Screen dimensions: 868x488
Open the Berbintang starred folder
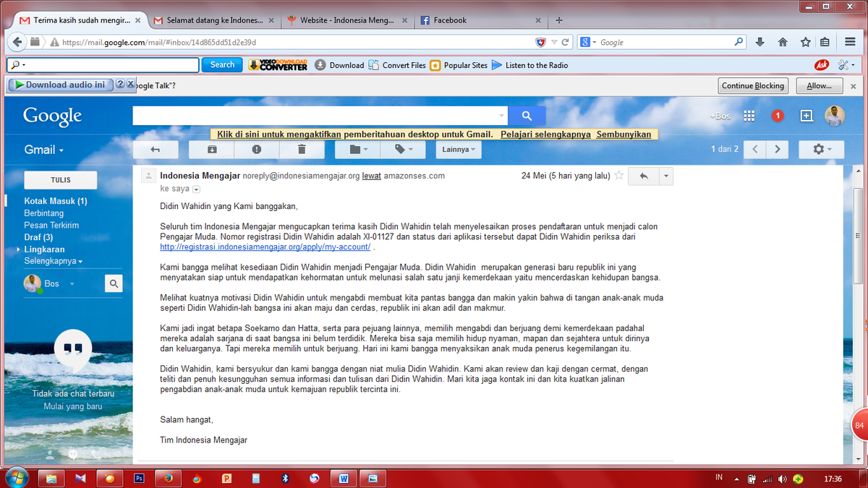44,213
